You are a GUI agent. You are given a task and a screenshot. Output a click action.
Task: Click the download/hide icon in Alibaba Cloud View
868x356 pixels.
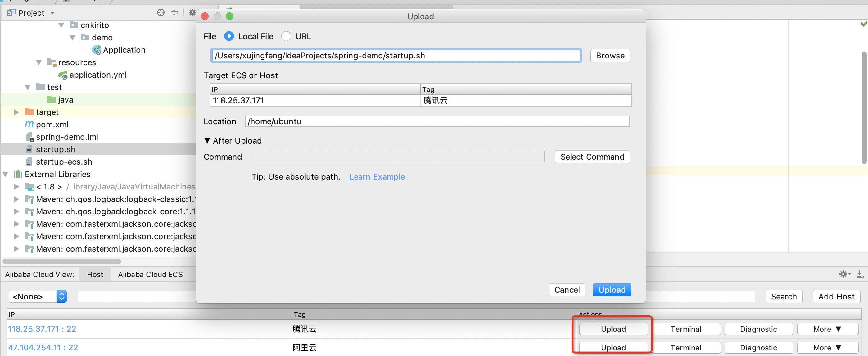pos(860,274)
